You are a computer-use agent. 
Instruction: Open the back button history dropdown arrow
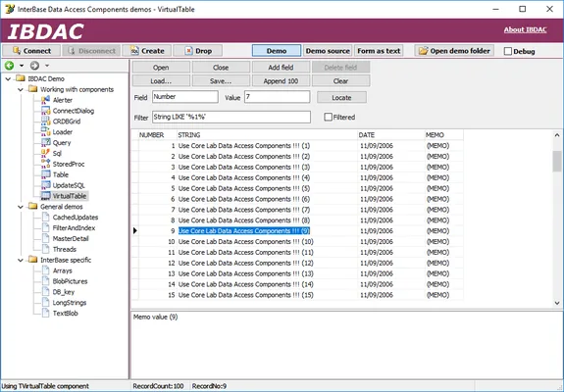(22, 66)
